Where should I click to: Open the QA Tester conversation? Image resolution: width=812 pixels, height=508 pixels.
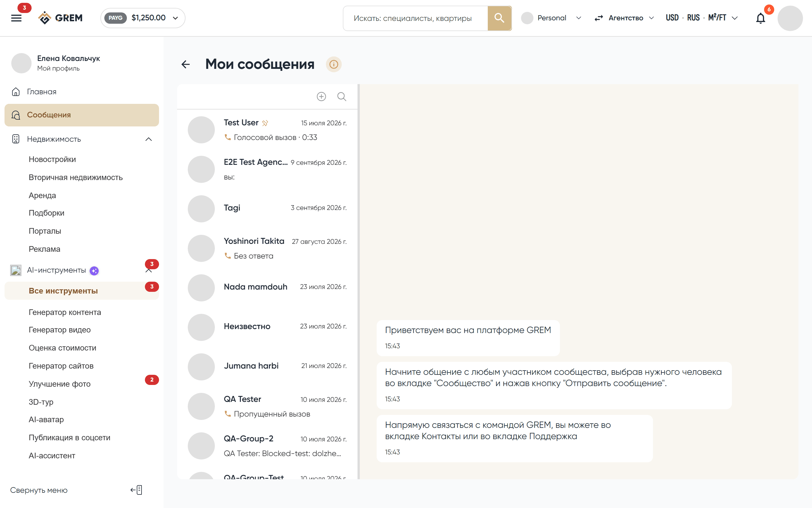(x=267, y=406)
